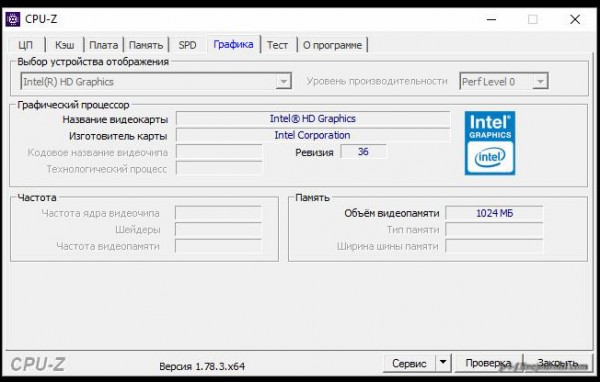Click the Проверка button
Viewport: 600px width, 382px height.
point(488,363)
